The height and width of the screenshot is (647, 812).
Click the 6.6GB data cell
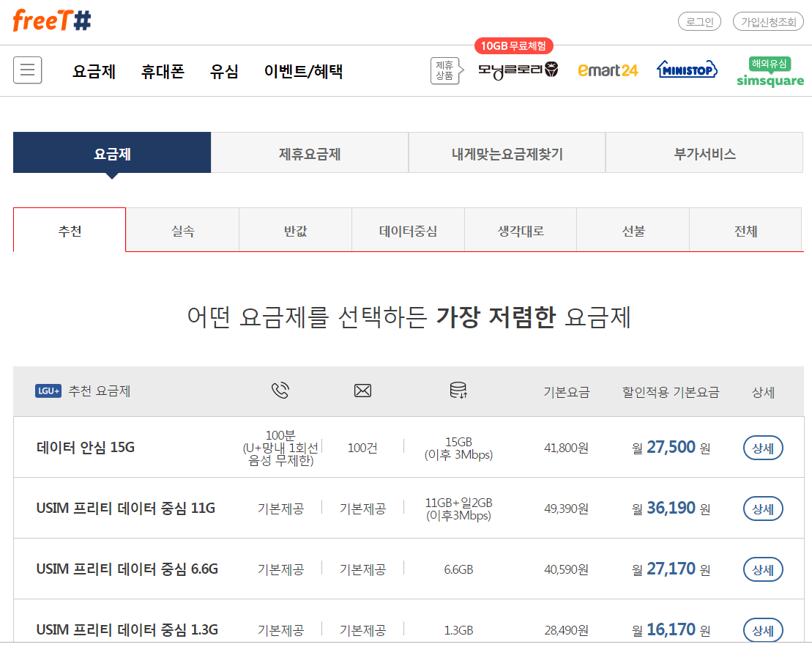click(x=458, y=569)
